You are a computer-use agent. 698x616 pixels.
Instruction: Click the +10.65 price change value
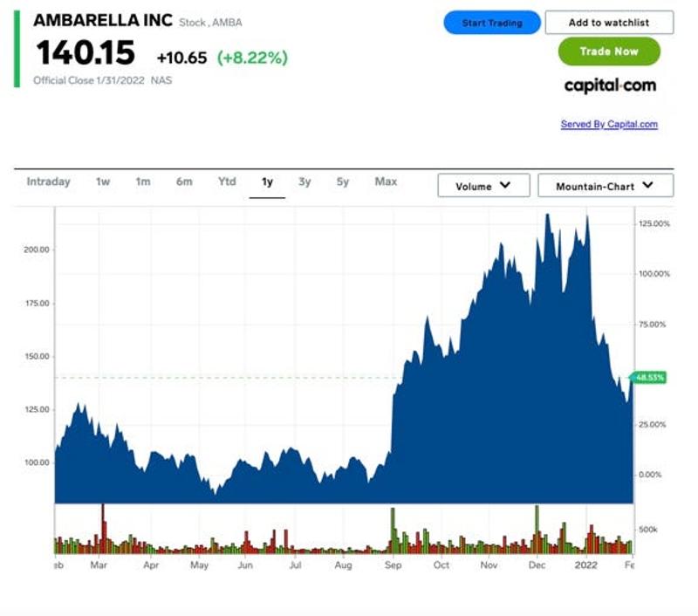click(x=181, y=58)
